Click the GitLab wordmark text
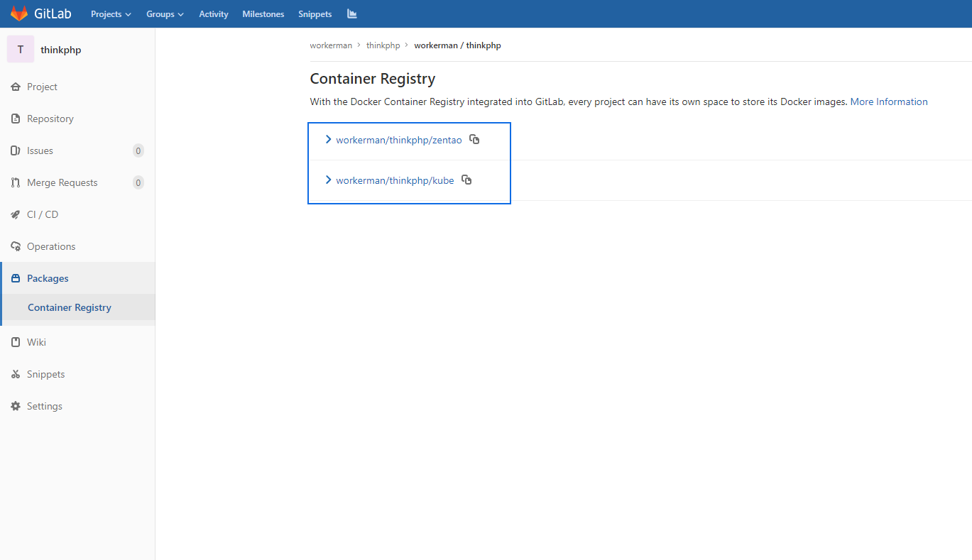972x560 pixels. 53,13
